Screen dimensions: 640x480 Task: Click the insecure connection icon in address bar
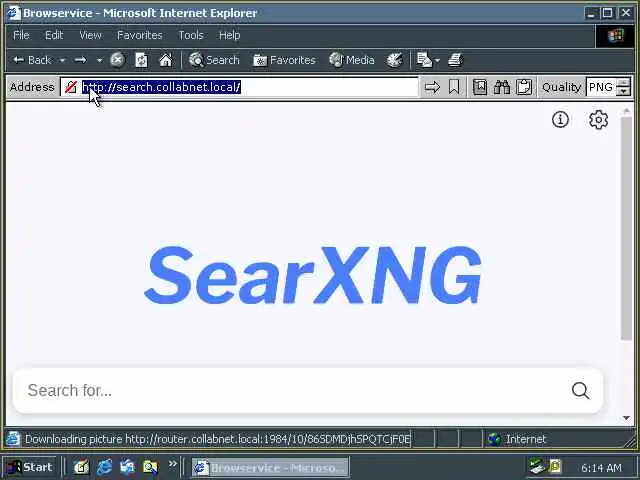[71, 87]
